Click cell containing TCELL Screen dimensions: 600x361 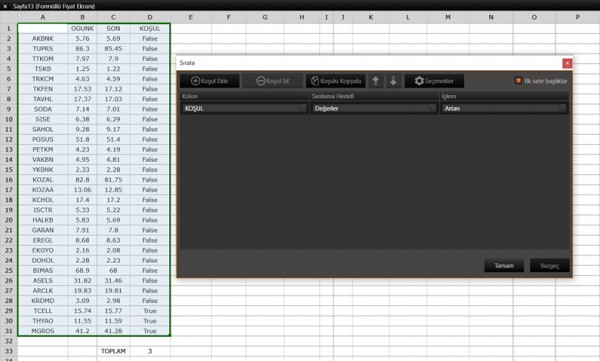click(43, 311)
